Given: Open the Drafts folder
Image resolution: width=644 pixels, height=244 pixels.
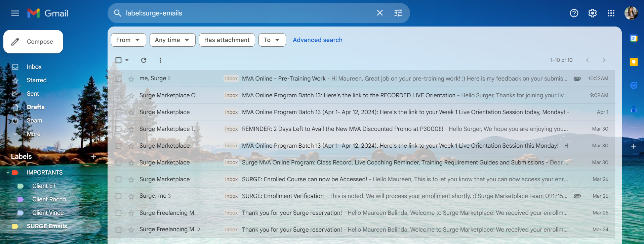Looking at the screenshot, I should (x=36, y=107).
